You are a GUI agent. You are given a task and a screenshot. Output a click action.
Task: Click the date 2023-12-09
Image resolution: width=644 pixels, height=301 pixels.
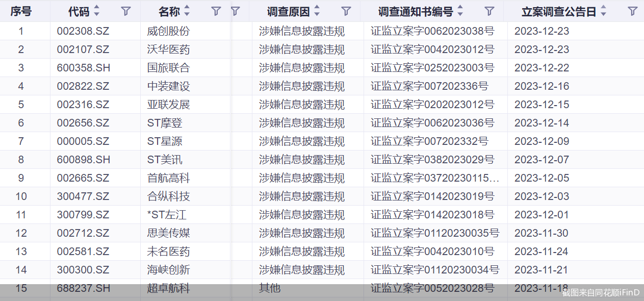(x=542, y=141)
